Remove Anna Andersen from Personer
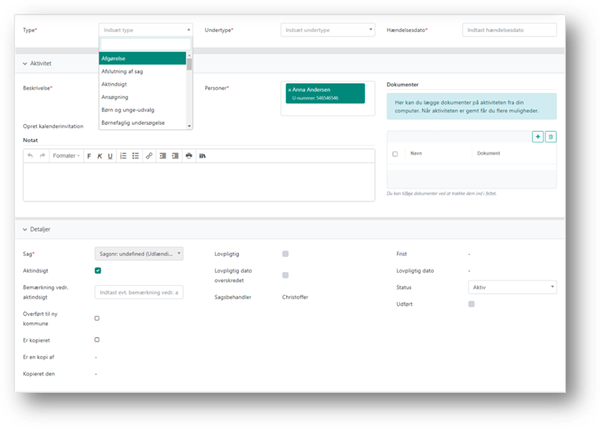This screenshot has width=601, height=428. click(288, 90)
